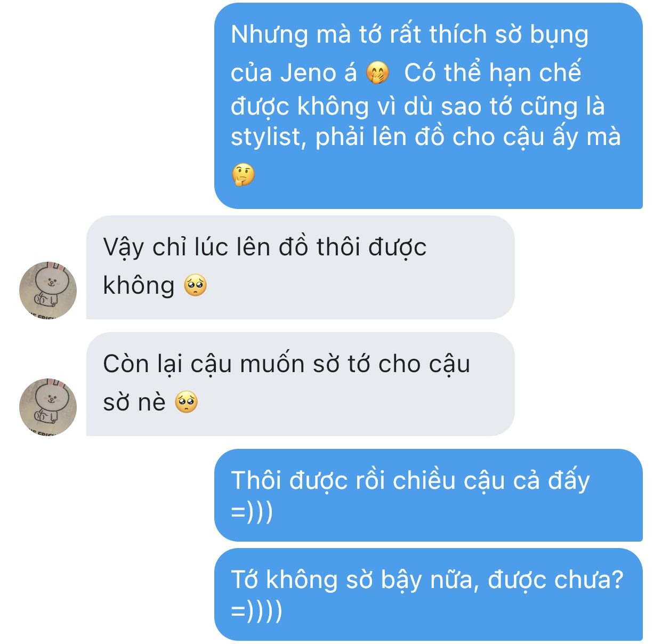Click pleading emoji after "sờ nè"
Screen dimensions: 662x644
[187, 402]
